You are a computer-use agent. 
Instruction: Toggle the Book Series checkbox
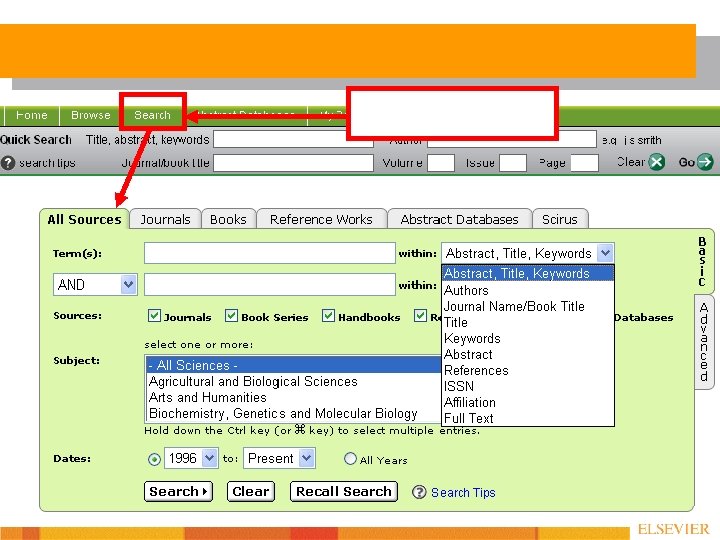(231, 315)
